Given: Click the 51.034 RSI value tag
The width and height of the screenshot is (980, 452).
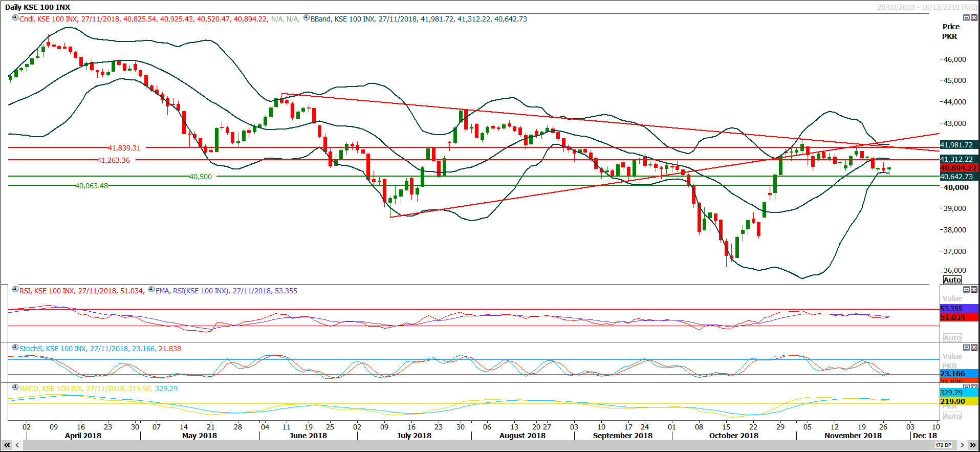Looking at the screenshot, I should pyautogui.click(x=959, y=317).
